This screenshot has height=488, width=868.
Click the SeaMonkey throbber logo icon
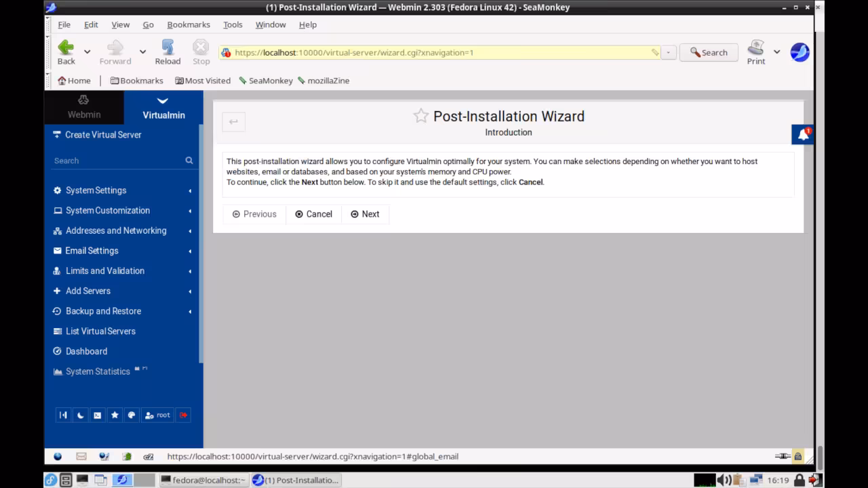click(800, 52)
